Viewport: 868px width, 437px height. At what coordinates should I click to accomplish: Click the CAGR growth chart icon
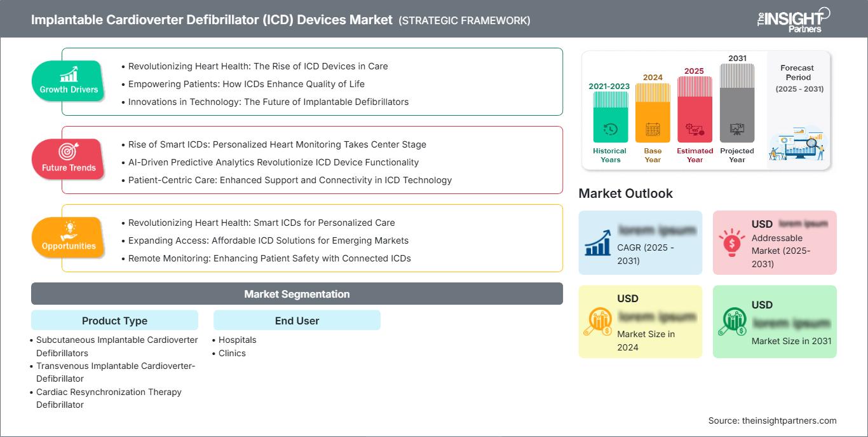pos(599,242)
